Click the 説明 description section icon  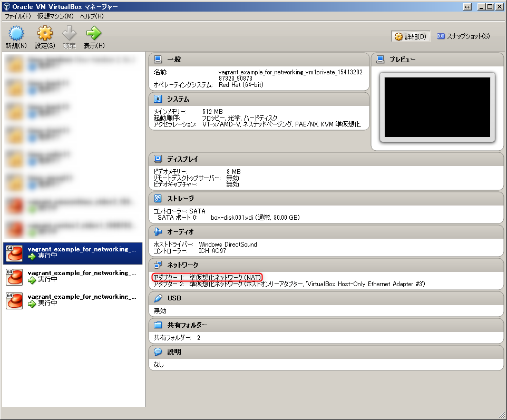pyautogui.click(x=158, y=351)
